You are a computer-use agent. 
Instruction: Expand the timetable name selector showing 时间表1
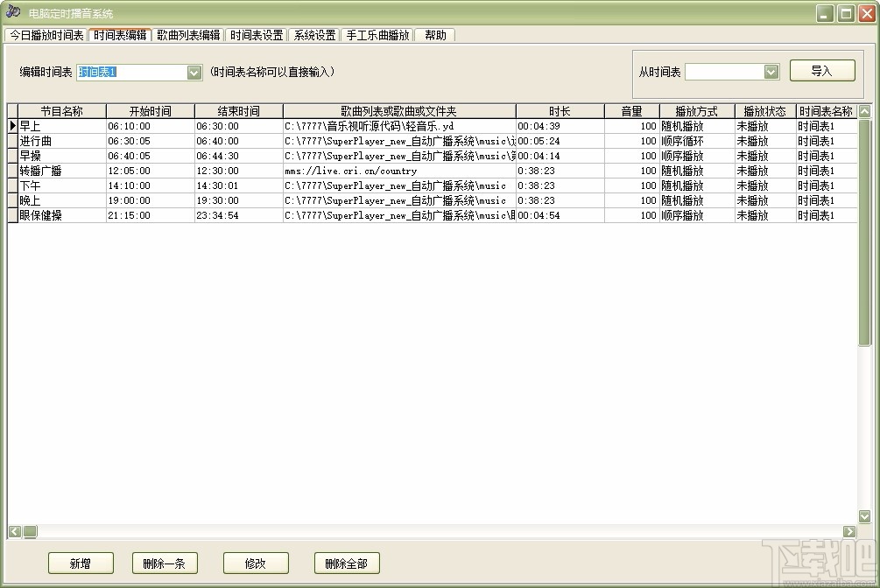coord(194,72)
